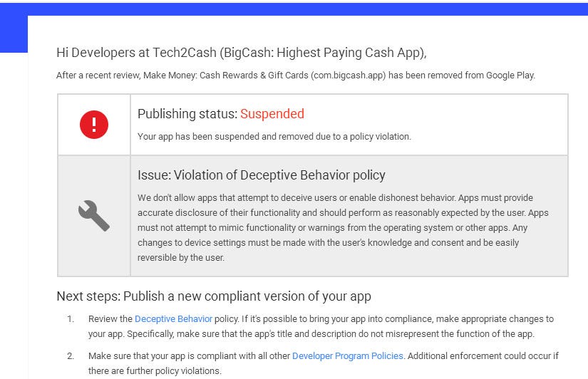
Task: Open the Developer Program Policies link
Action: tap(347, 355)
